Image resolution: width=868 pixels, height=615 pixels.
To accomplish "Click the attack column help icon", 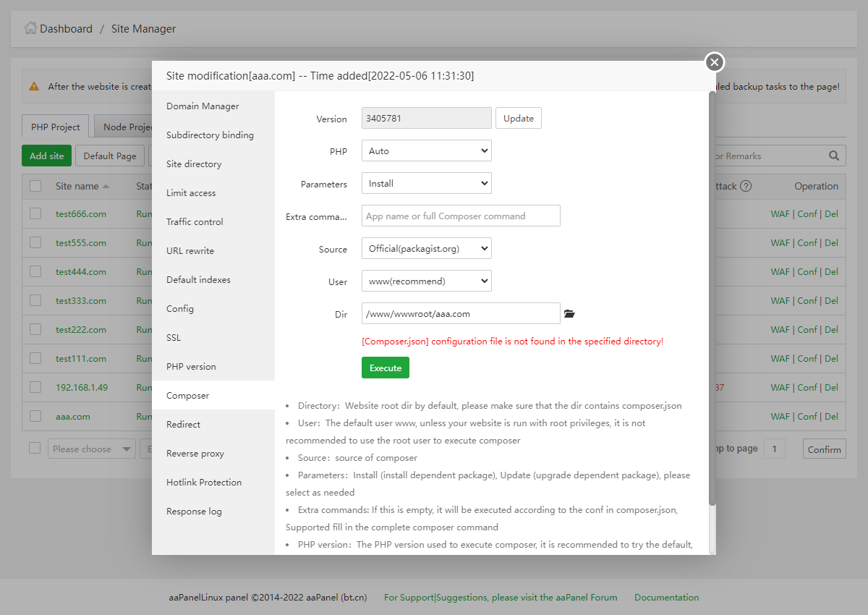I will [746, 186].
